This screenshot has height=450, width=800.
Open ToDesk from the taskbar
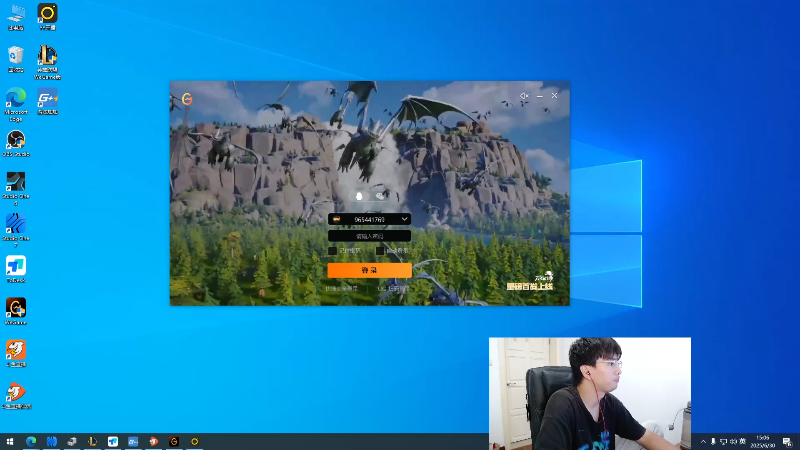113,441
